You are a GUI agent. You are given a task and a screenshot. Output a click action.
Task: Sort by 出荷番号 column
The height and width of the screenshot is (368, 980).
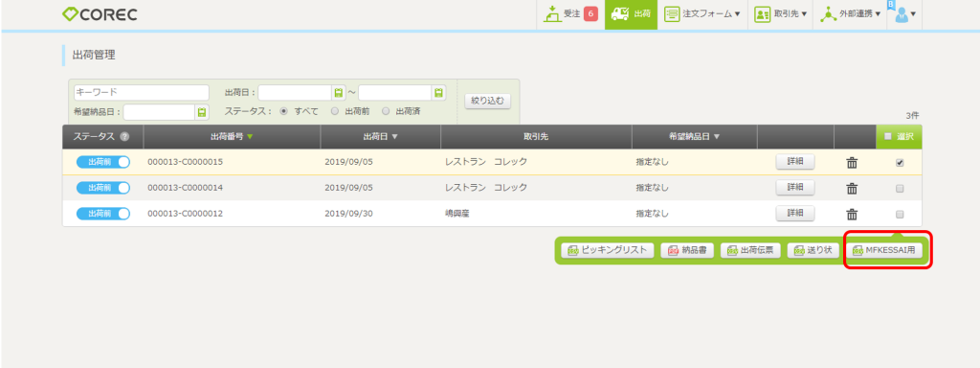click(232, 136)
